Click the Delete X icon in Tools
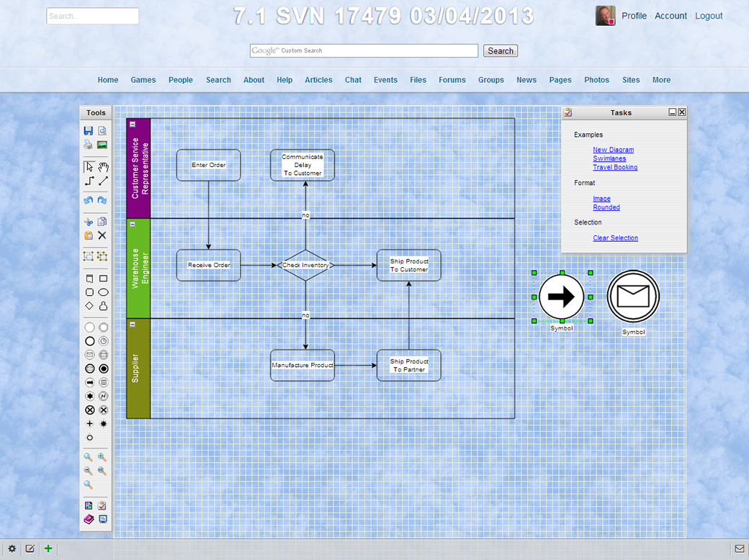The height and width of the screenshot is (560, 749). 102,235
